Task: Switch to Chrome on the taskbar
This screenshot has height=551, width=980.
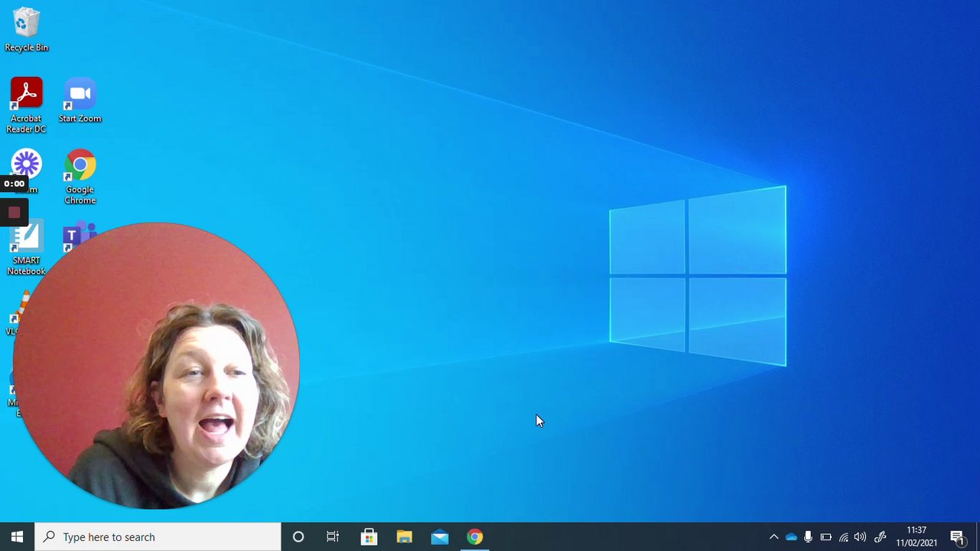Action: point(474,536)
